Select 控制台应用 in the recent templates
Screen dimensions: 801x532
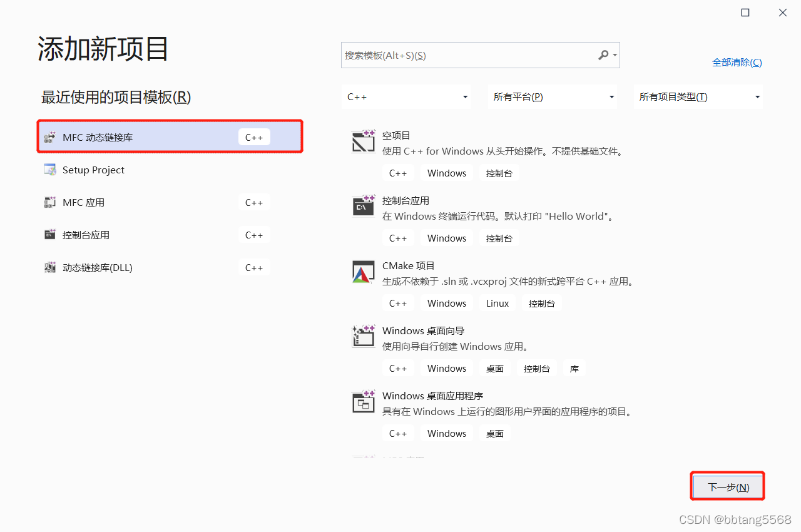[x=170, y=235]
